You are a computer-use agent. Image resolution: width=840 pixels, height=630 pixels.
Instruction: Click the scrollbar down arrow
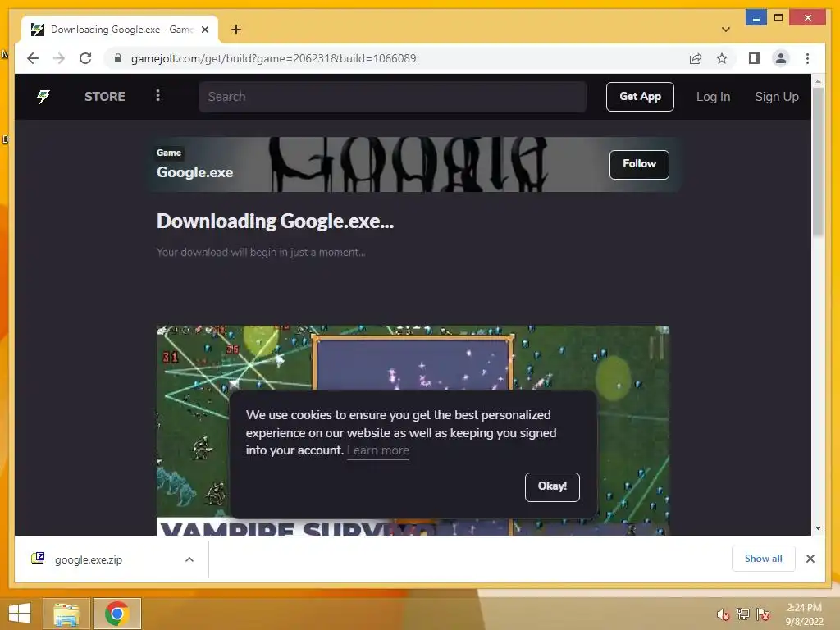coord(818,528)
